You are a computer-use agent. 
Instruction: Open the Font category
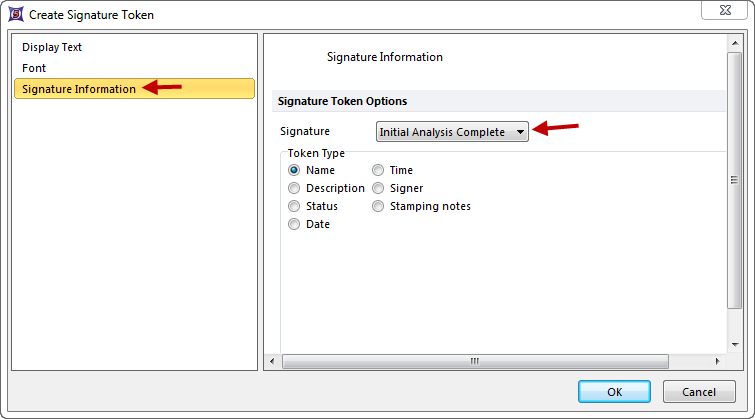pyautogui.click(x=34, y=68)
